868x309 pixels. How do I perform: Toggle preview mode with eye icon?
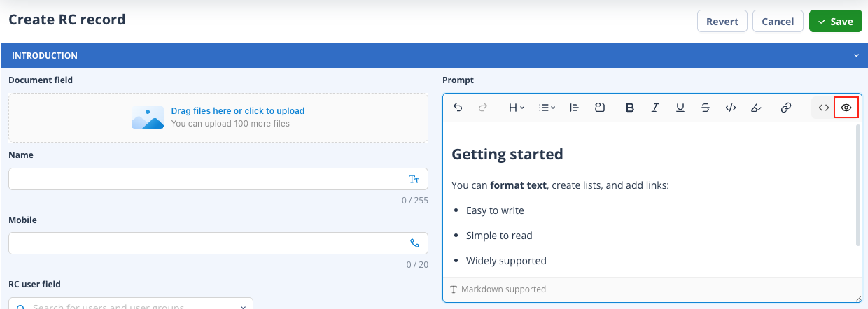click(x=846, y=108)
